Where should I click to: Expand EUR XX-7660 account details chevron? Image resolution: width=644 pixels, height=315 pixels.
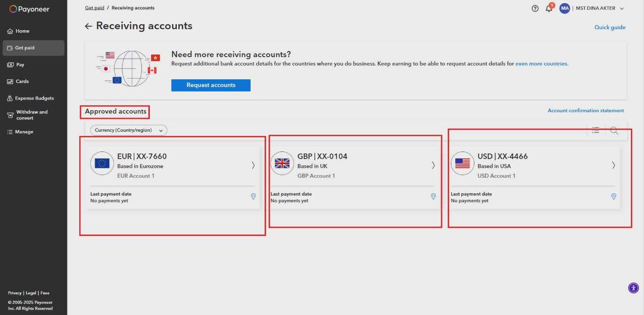(x=253, y=165)
